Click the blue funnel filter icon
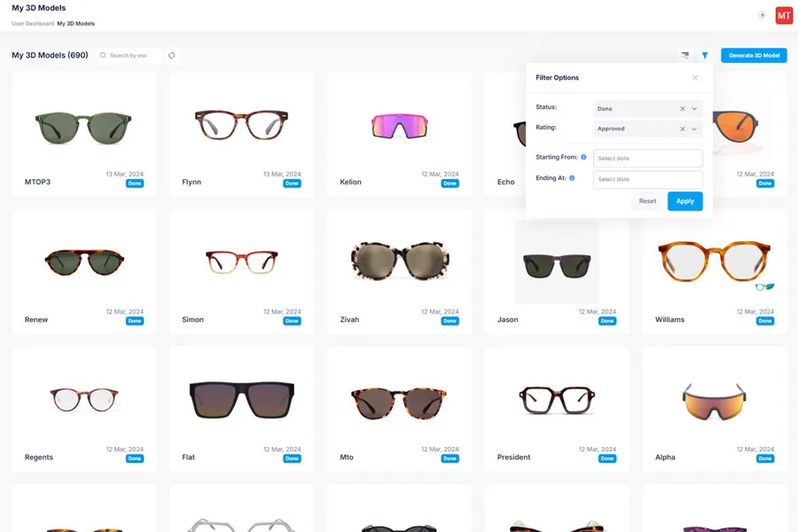The height and width of the screenshot is (532, 798). [705, 55]
